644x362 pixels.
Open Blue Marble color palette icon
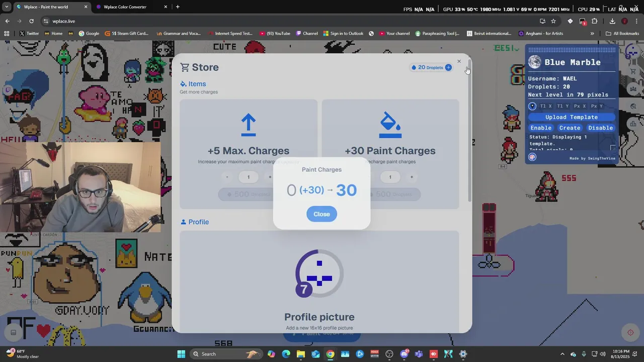tap(532, 157)
